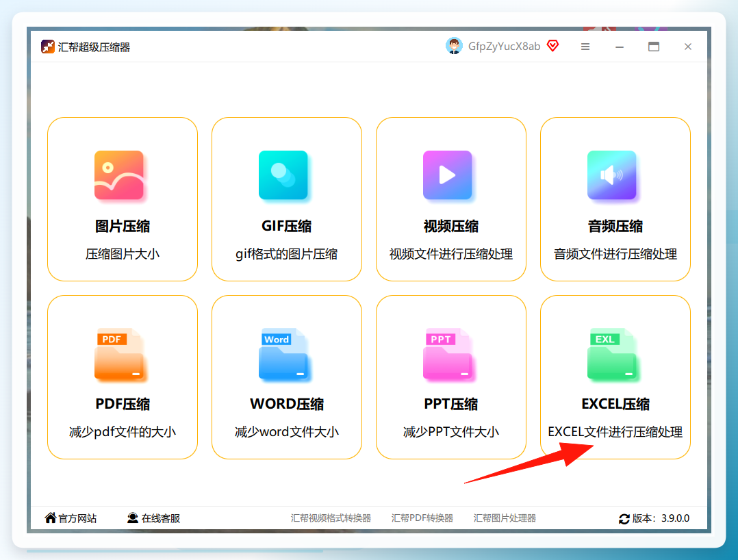
Task: Click the 汇帮超级压缩器 app logo
Action: click(x=47, y=47)
